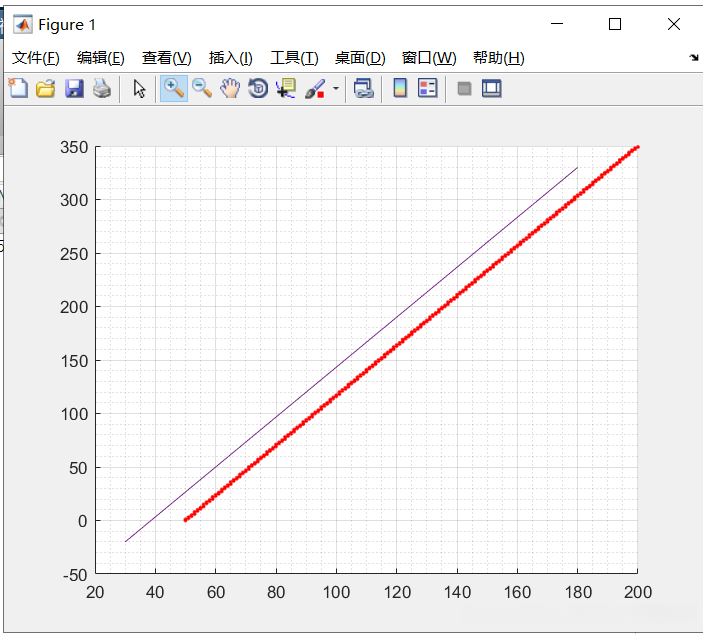Click the y-axis label 350

[74, 147]
